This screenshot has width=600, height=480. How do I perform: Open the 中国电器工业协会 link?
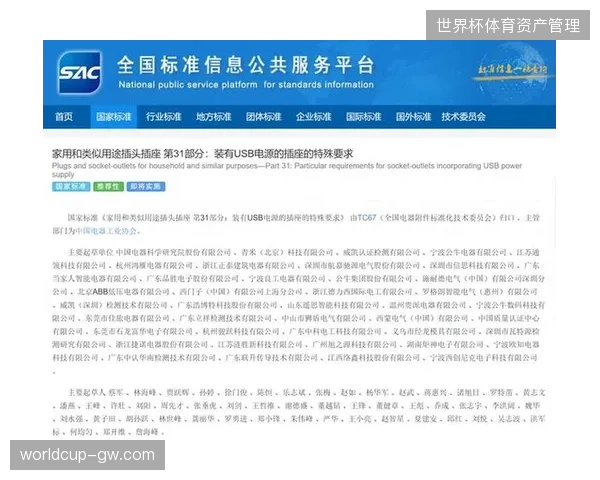(106, 231)
